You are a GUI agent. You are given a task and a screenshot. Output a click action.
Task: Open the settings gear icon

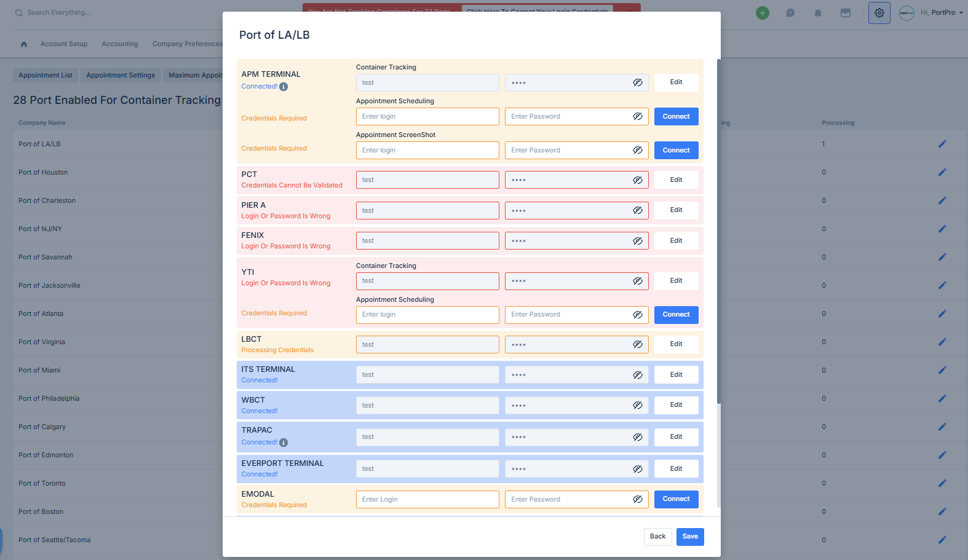[879, 13]
